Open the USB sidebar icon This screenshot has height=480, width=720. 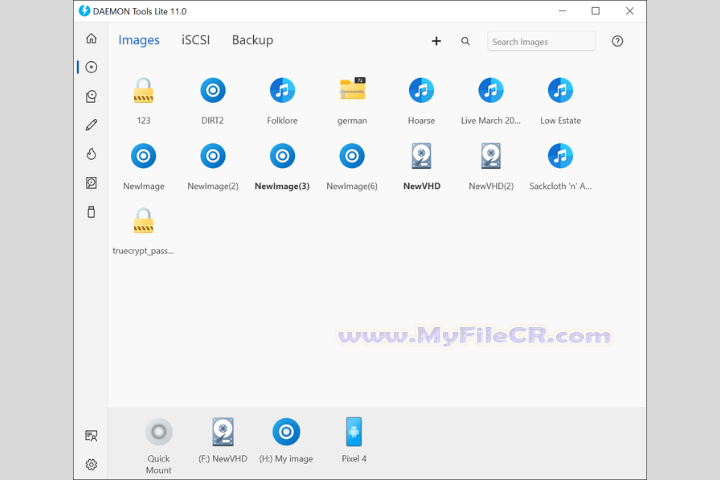91,212
